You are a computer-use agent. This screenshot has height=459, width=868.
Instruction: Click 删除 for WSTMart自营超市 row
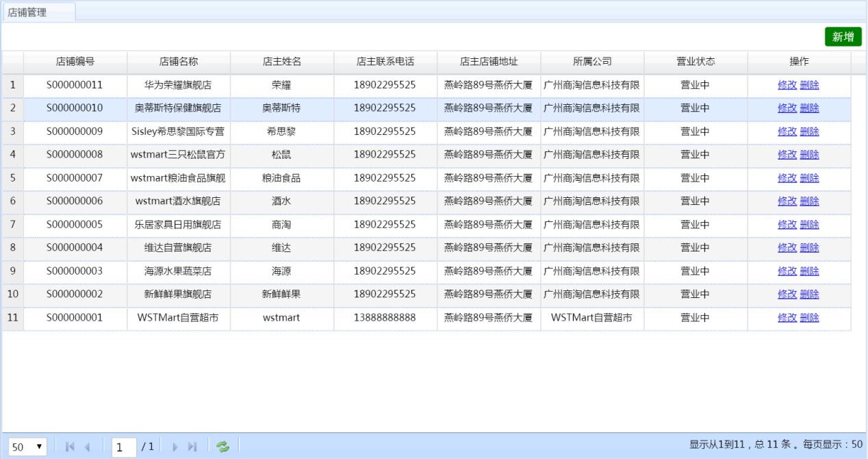click(809, 318)
